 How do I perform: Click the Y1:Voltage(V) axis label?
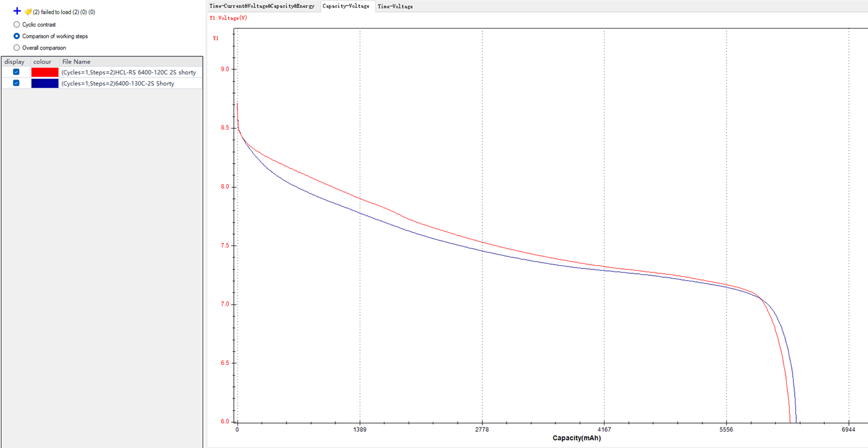coord(229,18)
